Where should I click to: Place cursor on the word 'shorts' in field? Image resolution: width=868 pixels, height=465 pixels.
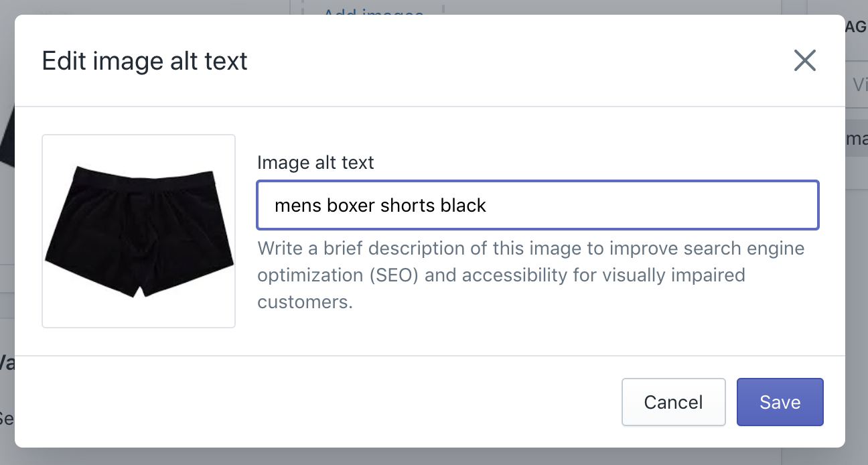pyautogui.click(x=407, y=205)
